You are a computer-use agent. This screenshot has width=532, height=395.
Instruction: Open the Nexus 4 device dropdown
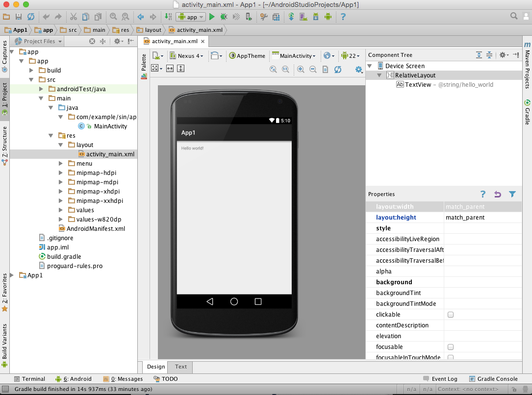click(x=187, y=56)
